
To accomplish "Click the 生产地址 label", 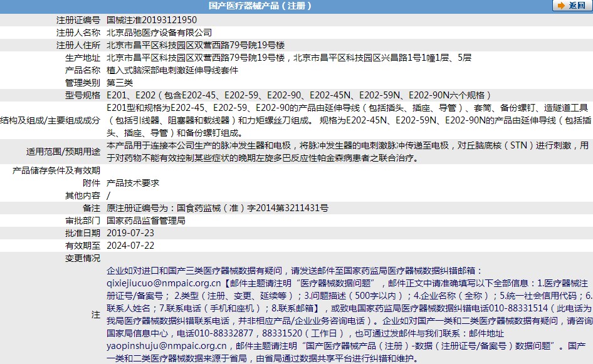I will (83, 58).
